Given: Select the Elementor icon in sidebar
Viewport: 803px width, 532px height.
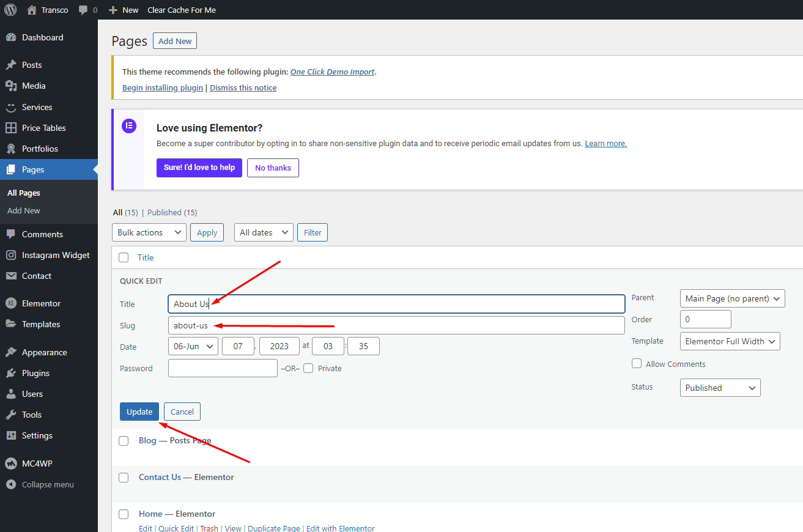Looking at the screenshot, I should [x=10, y=303].
